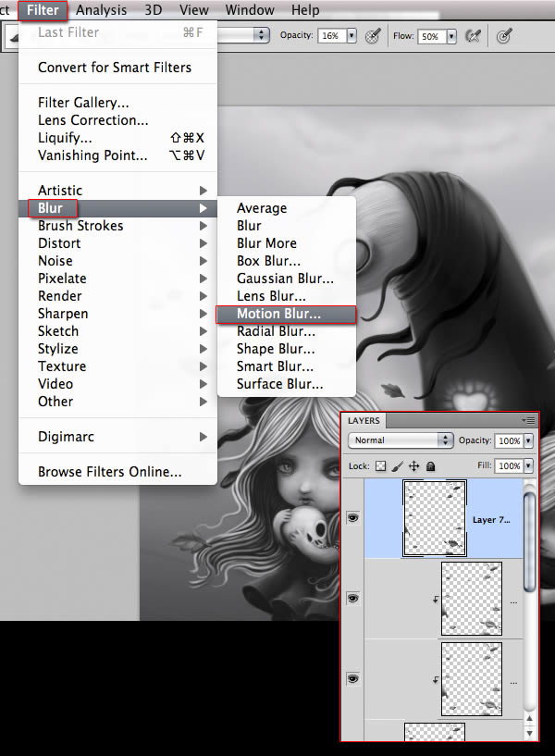Expand the Pixelate submenu
The image size is (555, 756).
pos(117,279)
